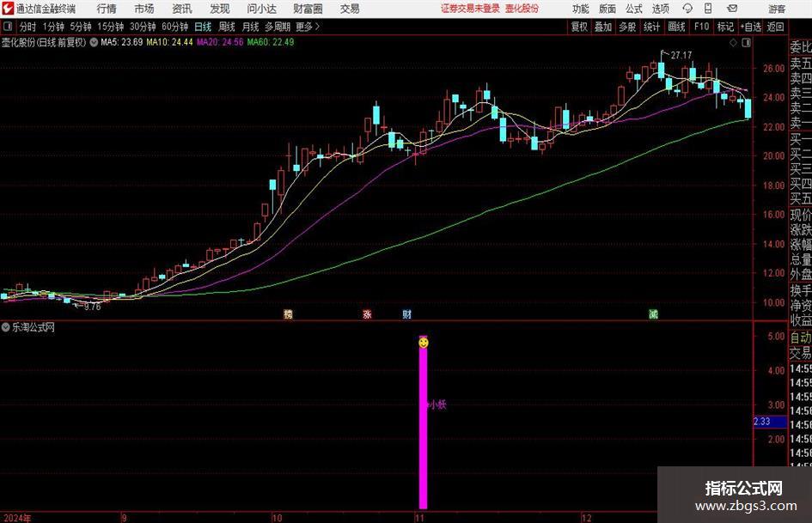Click the 减 event marker
This screenshot has height=523, width=812.
point(654,314)
